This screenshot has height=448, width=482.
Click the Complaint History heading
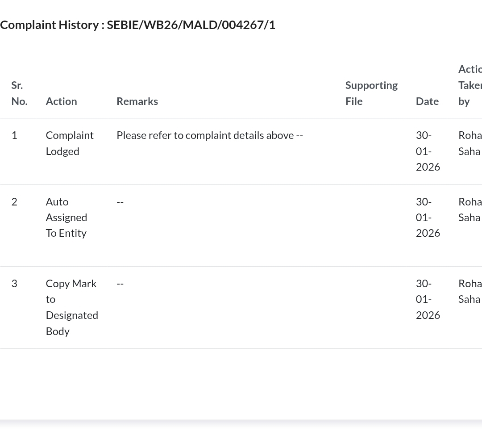point(137,25)
